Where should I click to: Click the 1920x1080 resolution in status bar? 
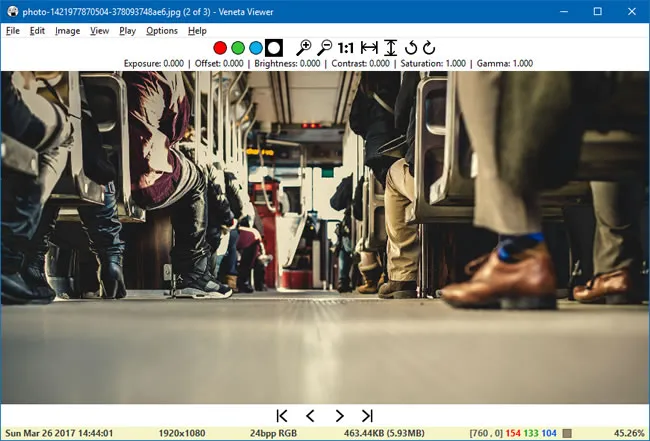click(x=182, y=433)
